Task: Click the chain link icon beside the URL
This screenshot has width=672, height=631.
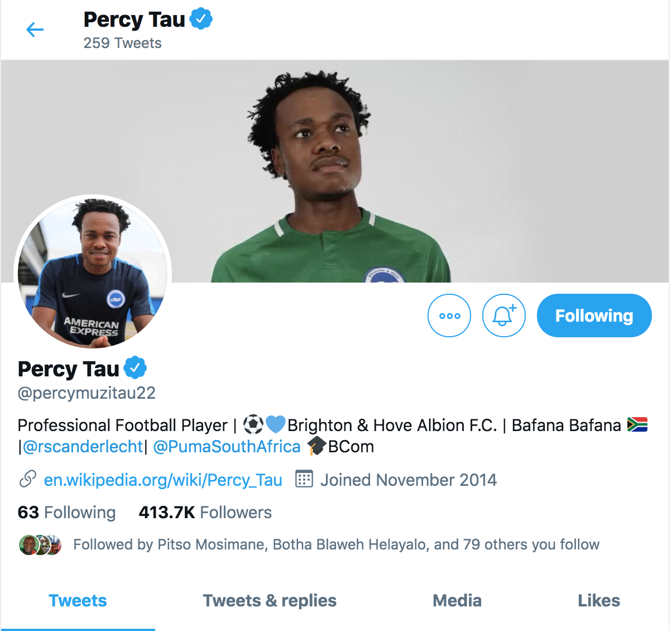Action: pyautogui.click(x=28, y=479)
